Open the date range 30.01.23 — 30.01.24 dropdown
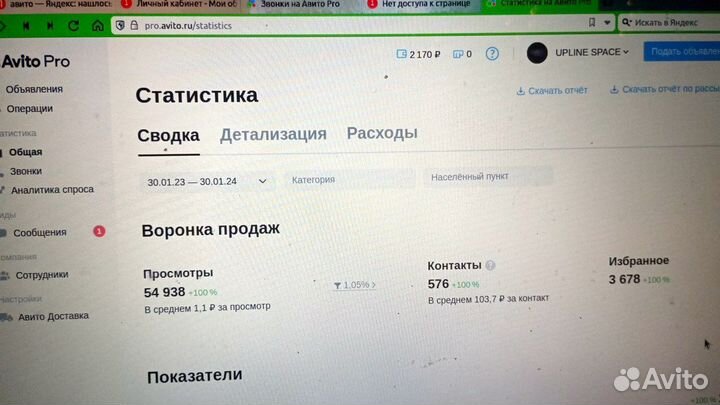The image size is (720, 405). (207, 182)
